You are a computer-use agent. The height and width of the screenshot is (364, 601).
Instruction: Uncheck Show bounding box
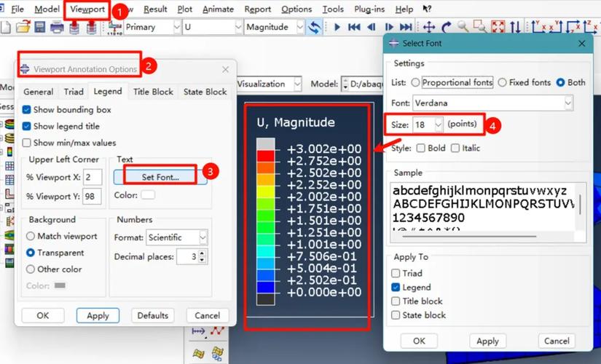tap(27, 110)
